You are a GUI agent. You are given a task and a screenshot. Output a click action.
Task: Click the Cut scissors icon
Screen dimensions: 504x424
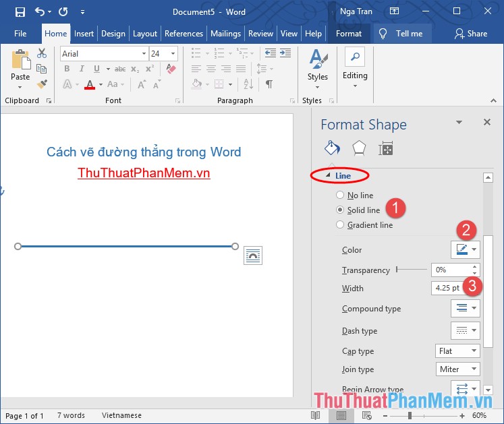[x=42, y=53]
